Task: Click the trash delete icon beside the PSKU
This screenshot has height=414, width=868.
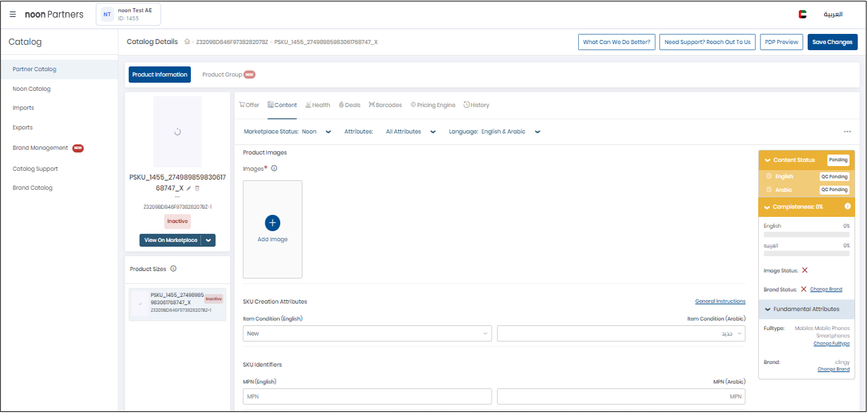Action: (197, 188)
